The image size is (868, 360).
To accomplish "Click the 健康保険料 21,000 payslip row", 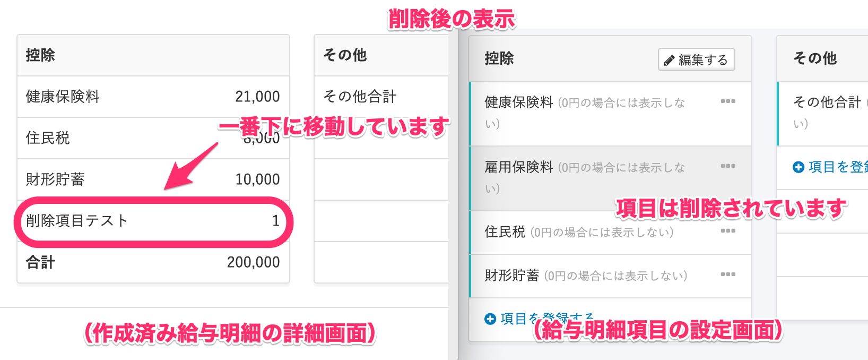I will tap(153, 97).
